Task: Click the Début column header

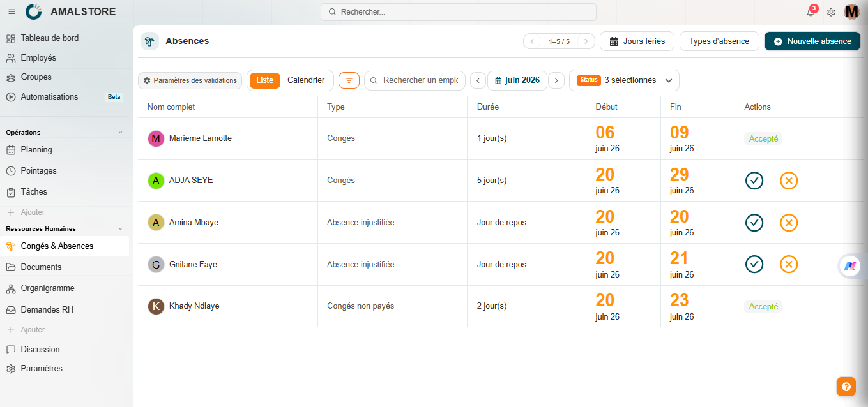Action: (x=607, y=107)
